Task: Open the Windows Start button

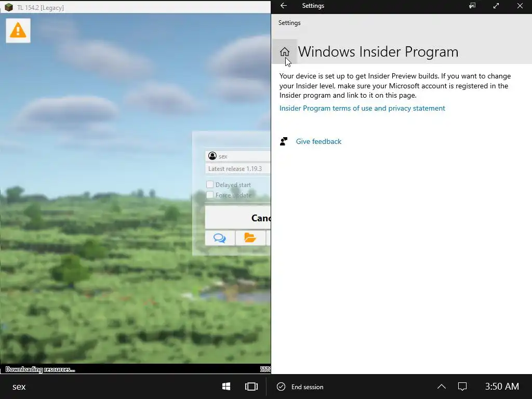Action: tap(227, 387)
